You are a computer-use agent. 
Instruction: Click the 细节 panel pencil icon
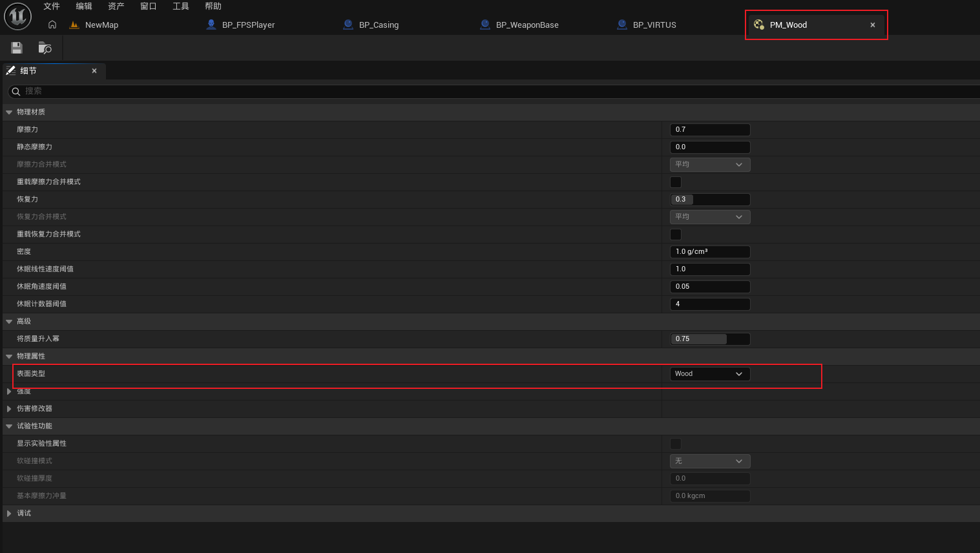point(11,70)
